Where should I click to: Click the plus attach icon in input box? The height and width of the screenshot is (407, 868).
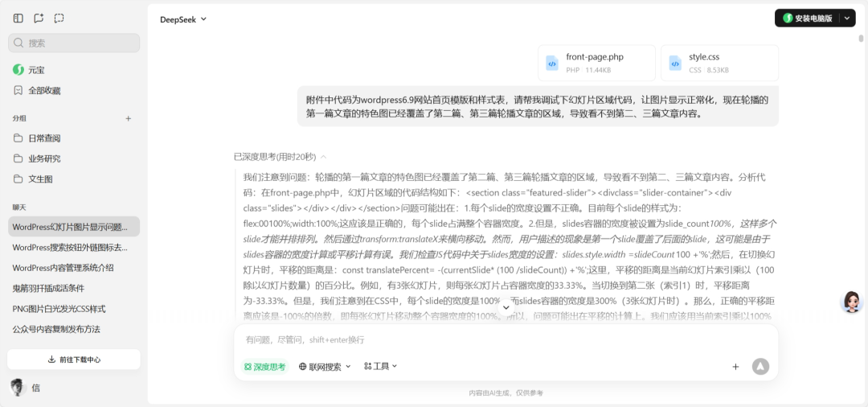[735, 367]
